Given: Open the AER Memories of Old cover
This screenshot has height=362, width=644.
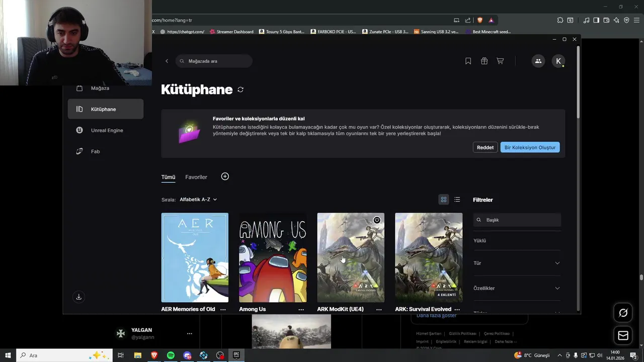Looking at the screenshot, I should point(195,257).
